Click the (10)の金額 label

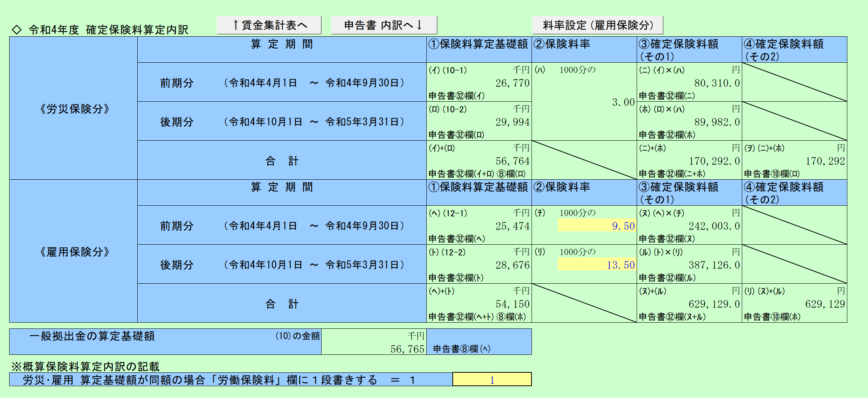tap(297, 336)
